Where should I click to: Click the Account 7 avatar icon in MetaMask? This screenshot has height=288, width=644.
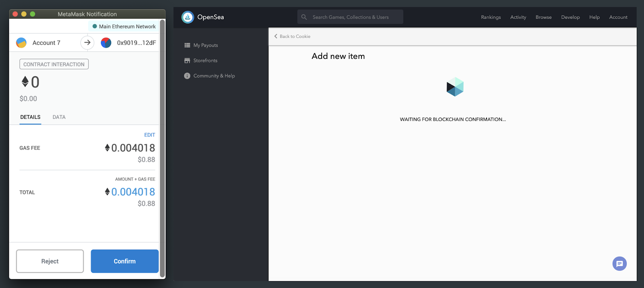[x=21, y=43]
